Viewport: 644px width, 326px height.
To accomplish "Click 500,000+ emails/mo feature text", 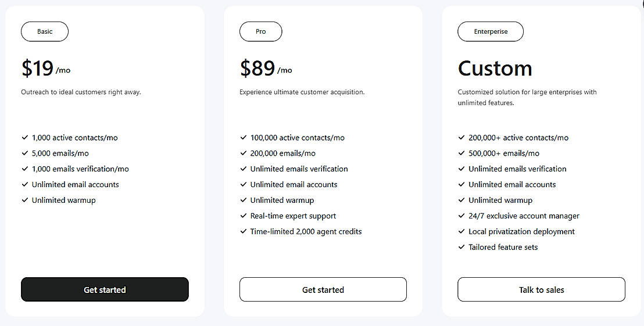I will click(x=504, y=153).
